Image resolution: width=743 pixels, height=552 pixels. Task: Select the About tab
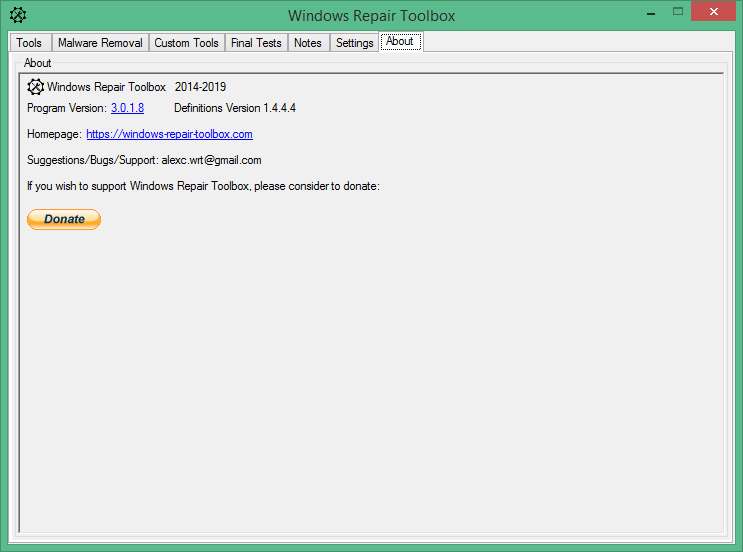pyautogui.click(x=401, y=41)
